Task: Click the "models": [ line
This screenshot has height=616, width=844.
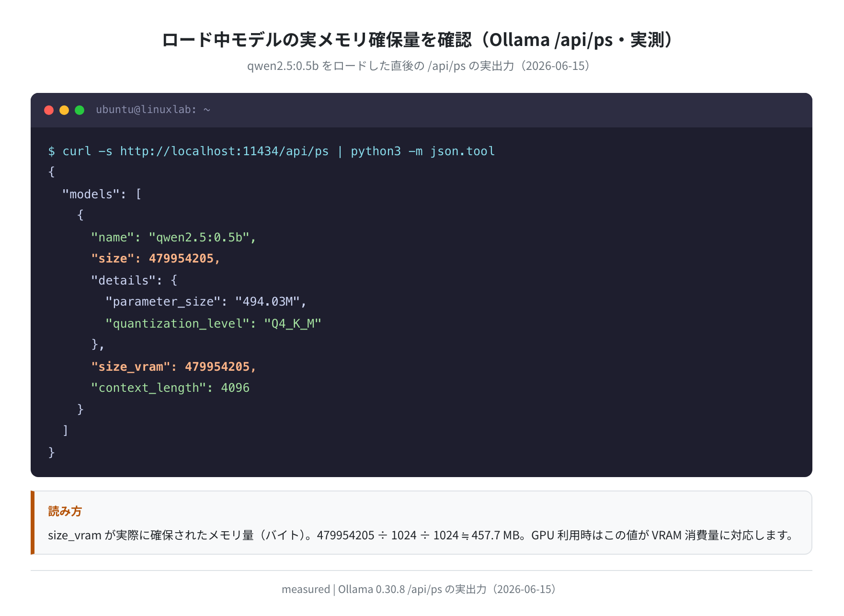Action: tap(102, 194)
